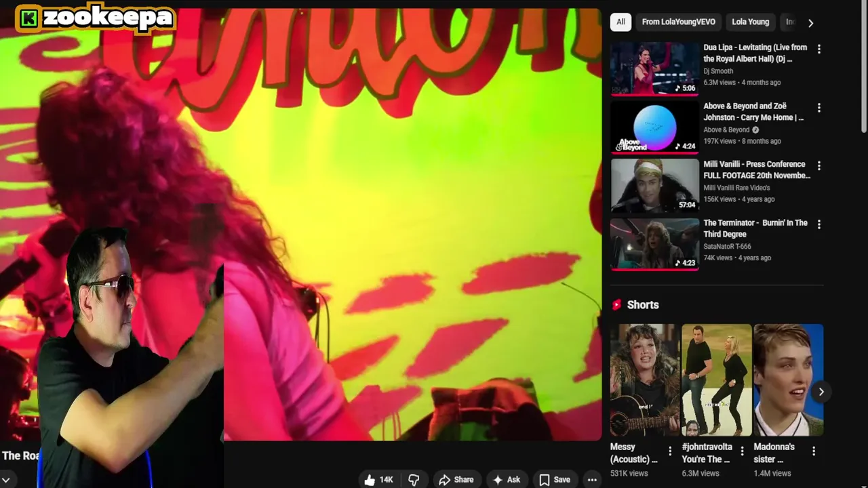Open options menu for Milli Vanilli video
This screenshot has height=488, width=868.
818,166
